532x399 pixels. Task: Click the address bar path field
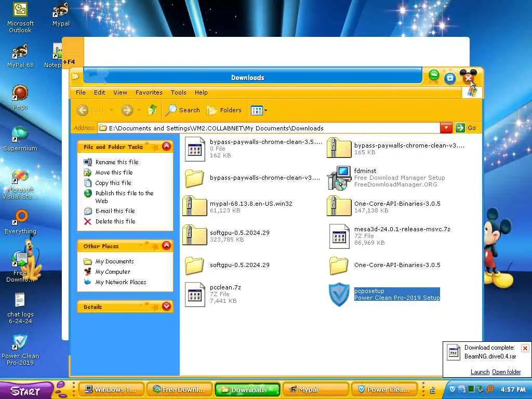click(269, 128)
